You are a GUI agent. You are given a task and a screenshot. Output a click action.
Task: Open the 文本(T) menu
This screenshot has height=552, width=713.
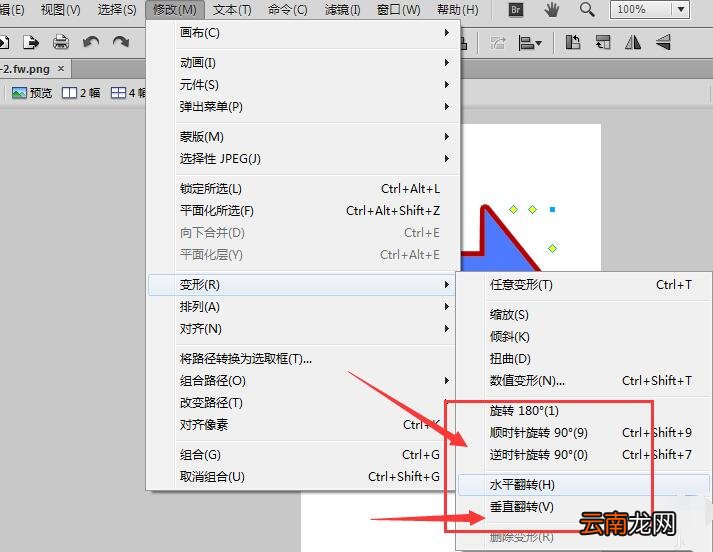coord(232,10)
